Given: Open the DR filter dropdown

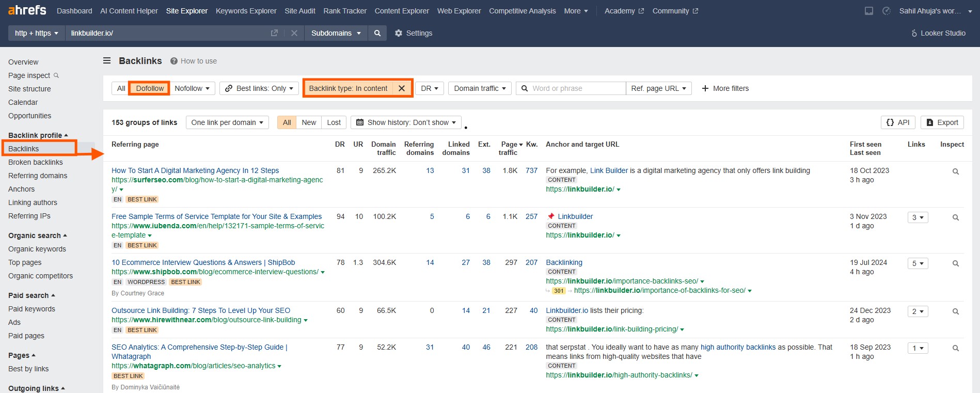Looking at the screenshot, I should [x=430, y=88].
